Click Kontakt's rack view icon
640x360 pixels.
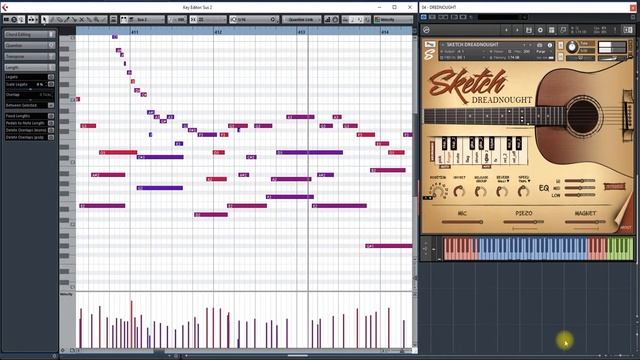(x=551, y=30)
